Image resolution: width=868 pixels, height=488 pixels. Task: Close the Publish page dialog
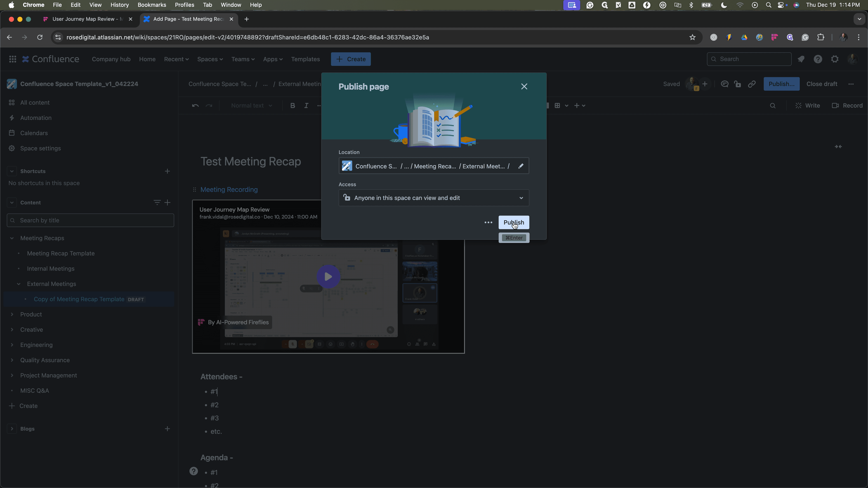click(524, 87)
